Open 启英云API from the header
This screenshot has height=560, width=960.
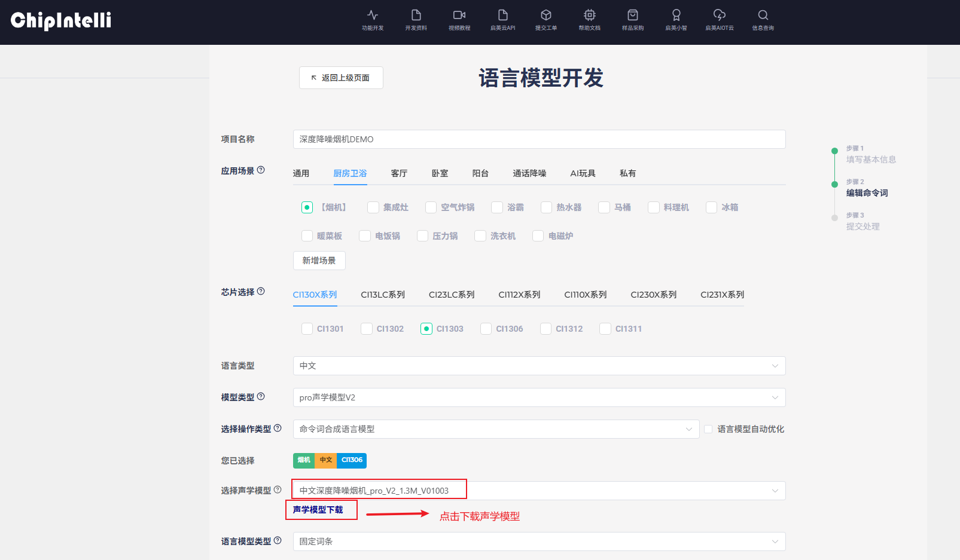(502, 19)
